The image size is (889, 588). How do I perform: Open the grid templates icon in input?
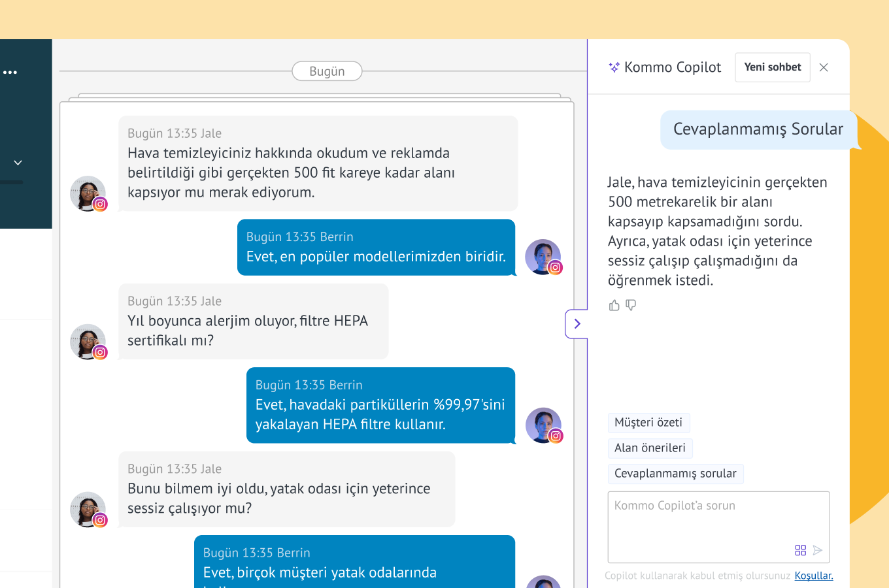(x=800, y=550)
